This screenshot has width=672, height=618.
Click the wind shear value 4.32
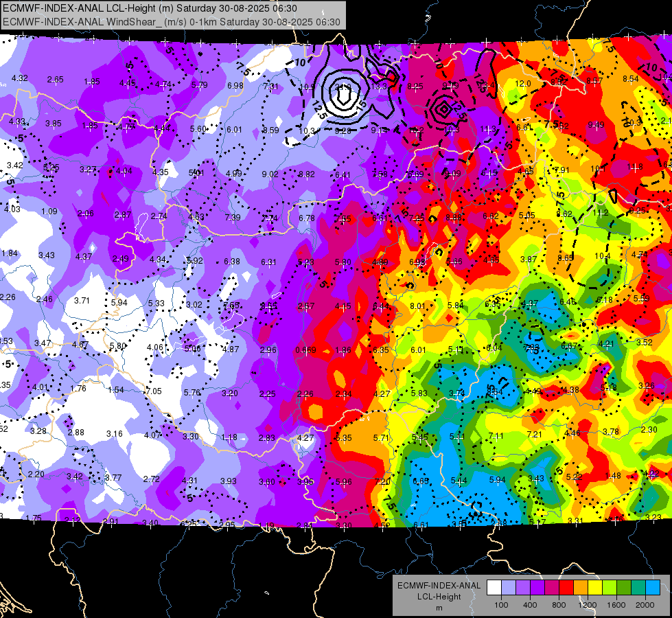(20, 78)
